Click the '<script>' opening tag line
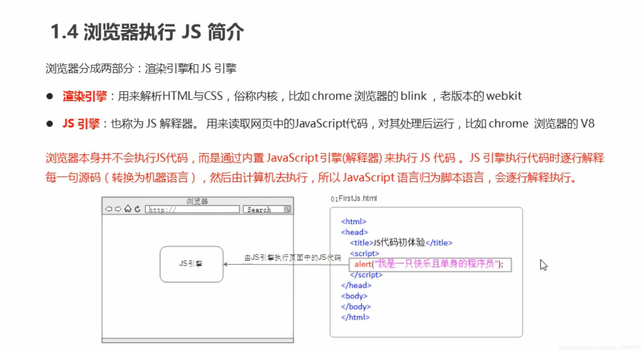This screenshot has width=644, height=353. (365, 253)
